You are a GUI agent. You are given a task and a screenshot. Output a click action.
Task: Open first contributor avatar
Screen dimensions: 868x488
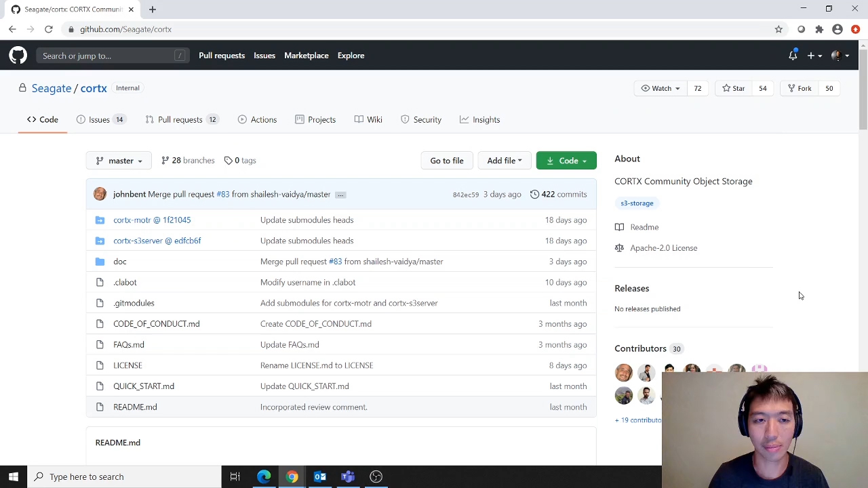point(624,373)
